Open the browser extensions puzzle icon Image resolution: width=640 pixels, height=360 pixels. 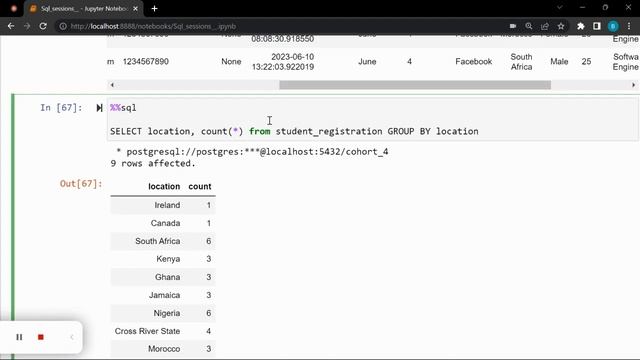click(580, 26)
